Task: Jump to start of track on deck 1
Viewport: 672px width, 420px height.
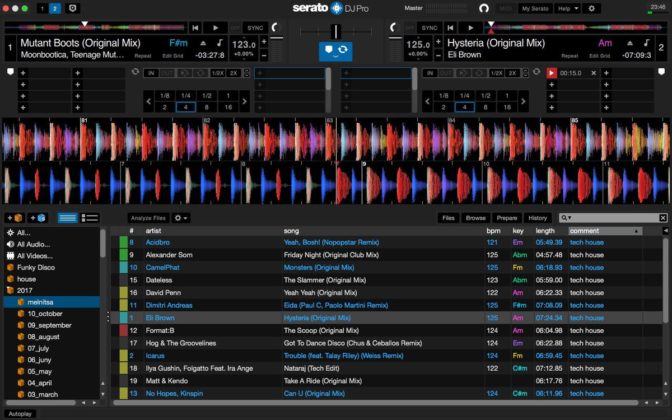Action: (x=195, y=28)
